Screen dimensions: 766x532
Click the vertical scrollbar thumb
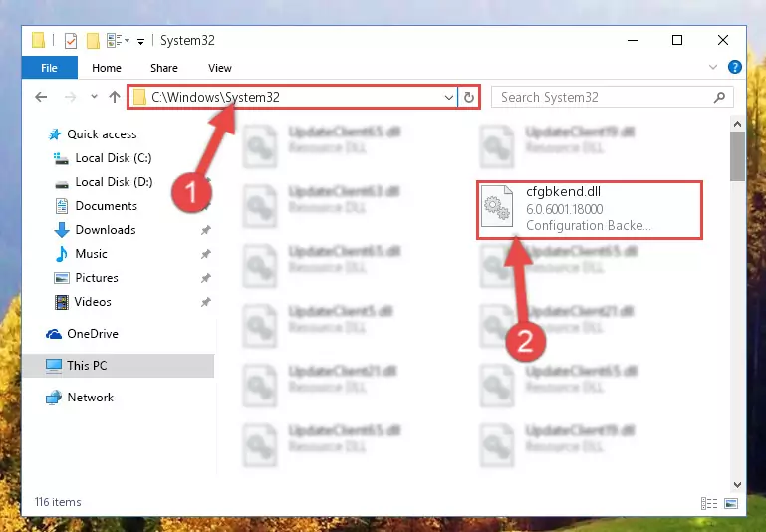click(737, 156)
